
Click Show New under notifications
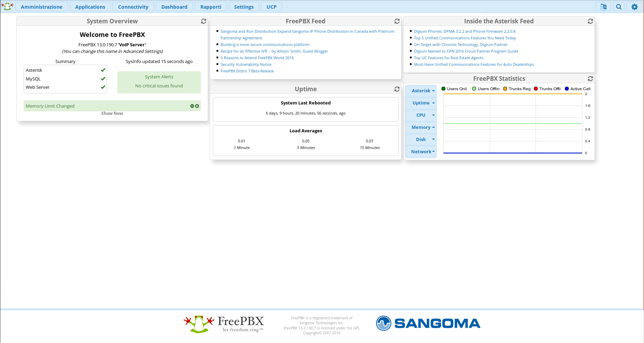tap(112, 114)
